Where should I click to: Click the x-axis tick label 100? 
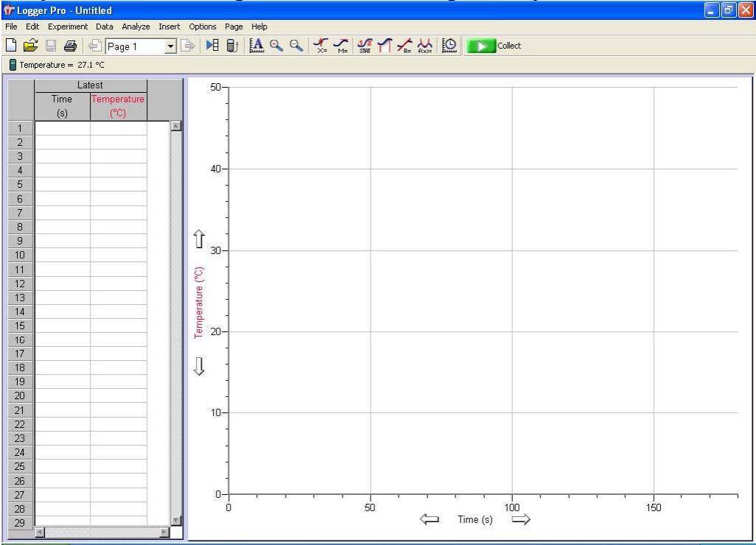pos(512,507)
